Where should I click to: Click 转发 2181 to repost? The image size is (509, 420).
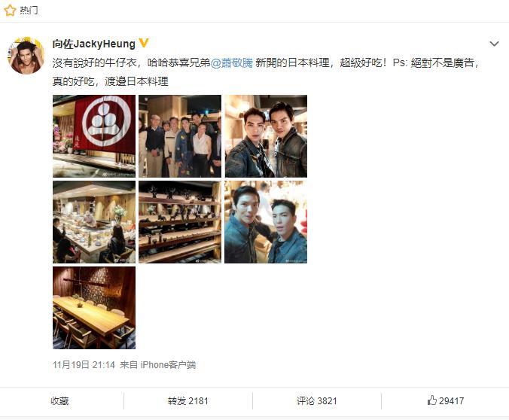tap(188, 401)
